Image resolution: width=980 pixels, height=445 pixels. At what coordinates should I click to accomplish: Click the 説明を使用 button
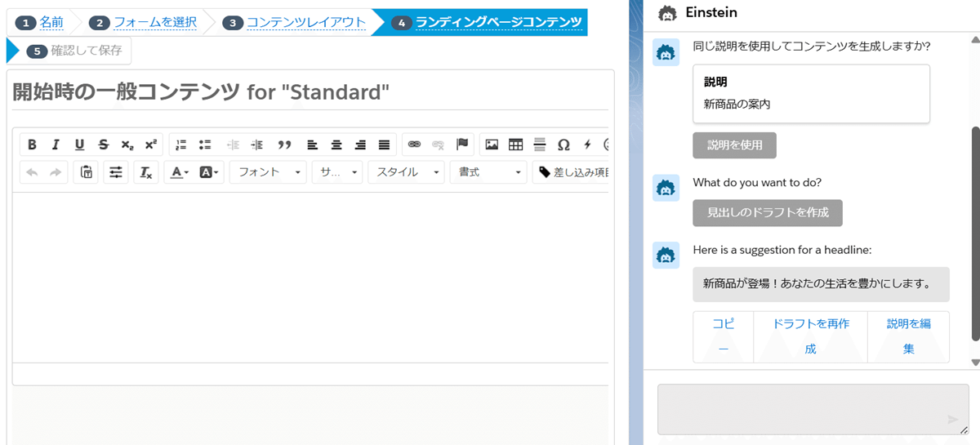tap(734, 145)
